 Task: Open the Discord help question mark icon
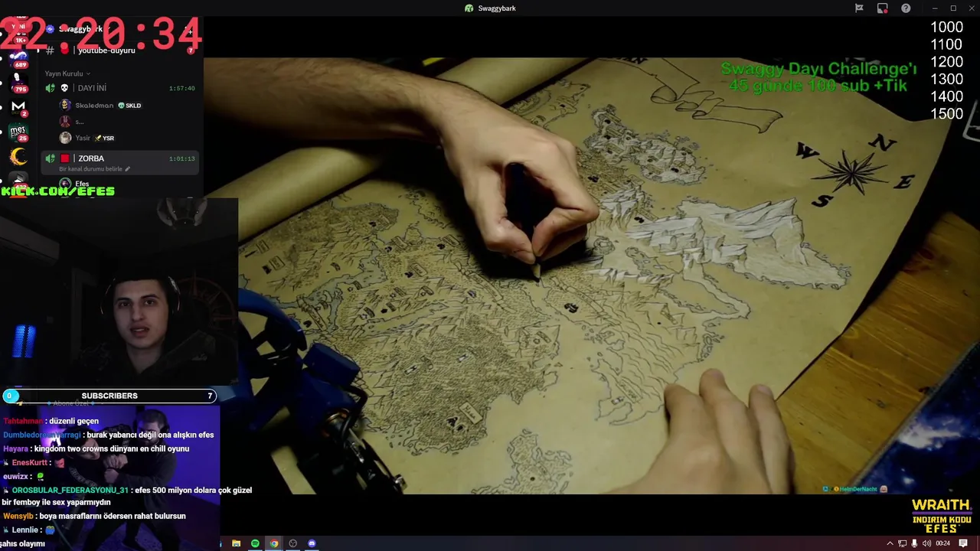tap(906, 8)
